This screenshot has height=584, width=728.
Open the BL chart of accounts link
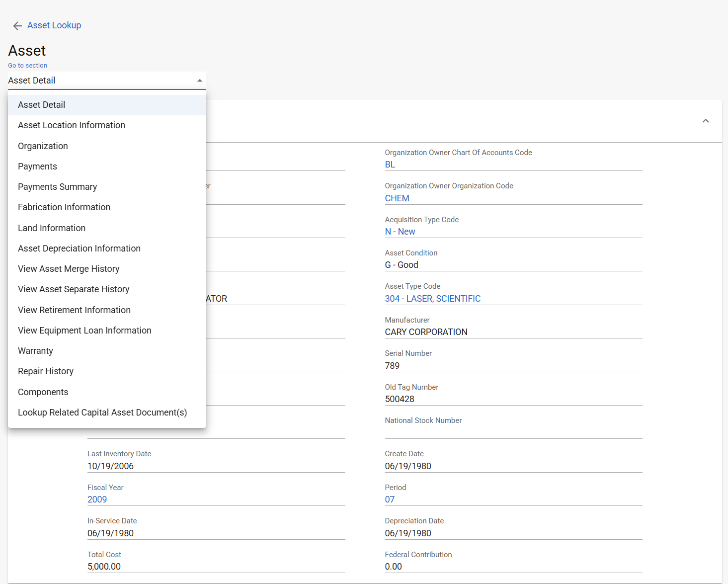(x=390, y=165)
